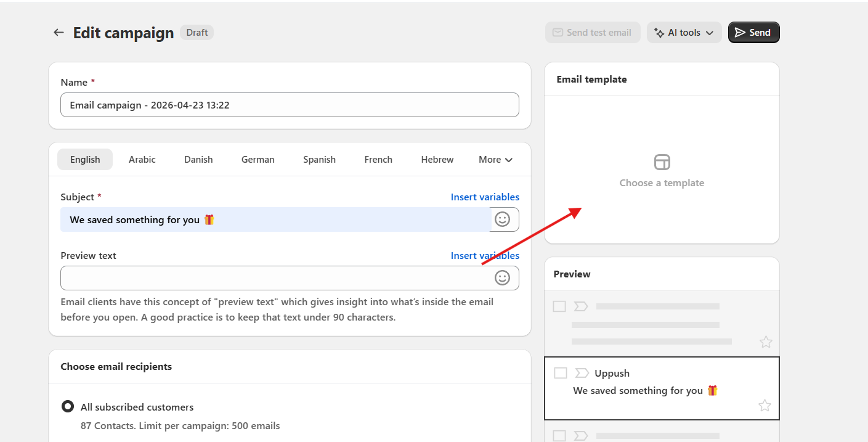Switch to the French language tab
Viewport: 868px width, 442px height.
(378, 160)
